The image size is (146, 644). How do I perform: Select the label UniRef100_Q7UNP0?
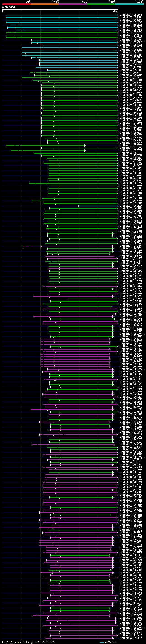[x=131, y=246]
